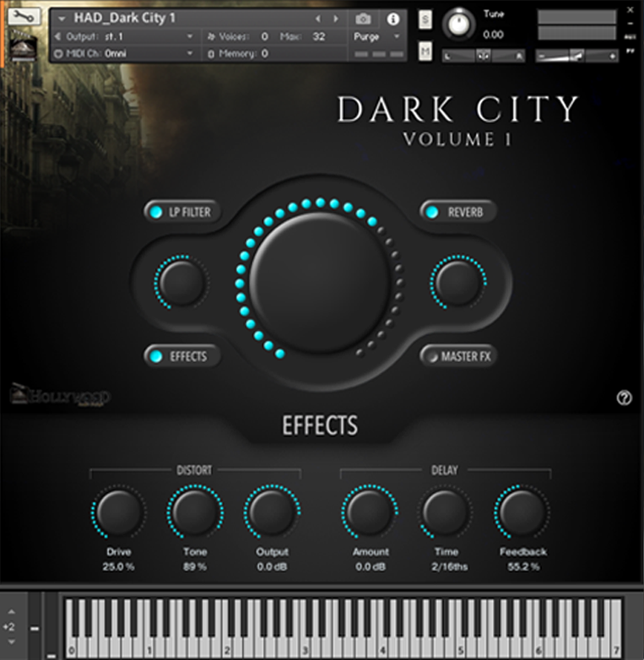
Task: Toggle the EFFECTS switch
Action: [181, 356]
